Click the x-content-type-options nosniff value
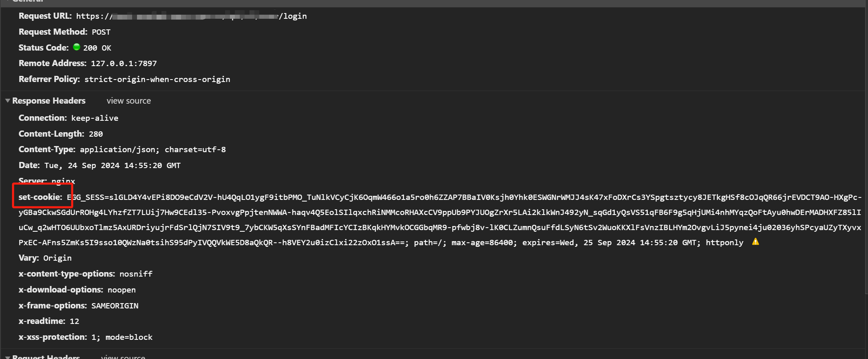 click(136, 274)
